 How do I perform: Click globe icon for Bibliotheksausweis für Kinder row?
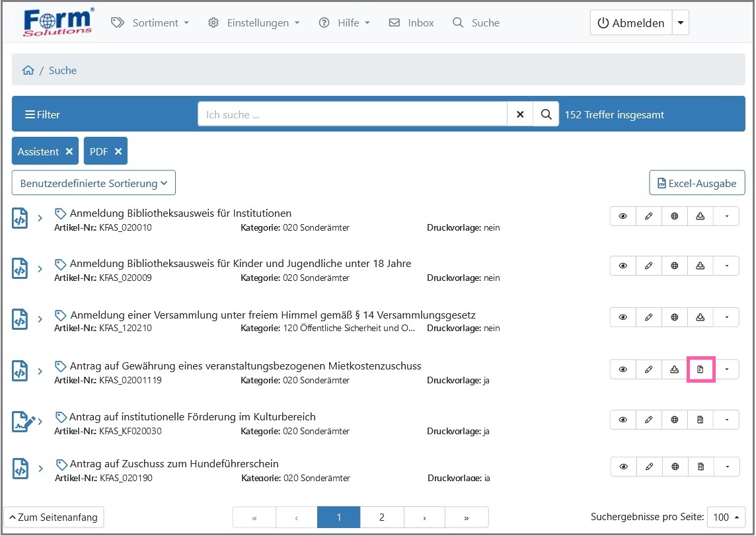tap(674, 266)
